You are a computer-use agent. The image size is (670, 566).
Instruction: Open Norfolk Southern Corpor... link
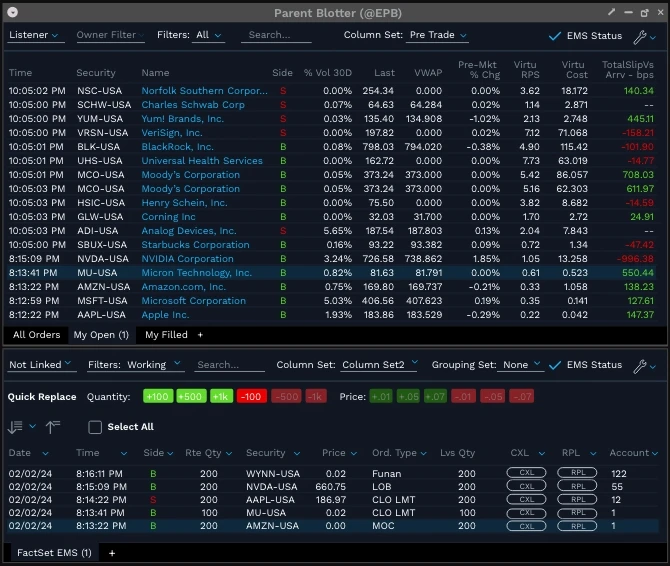[204, 91]
